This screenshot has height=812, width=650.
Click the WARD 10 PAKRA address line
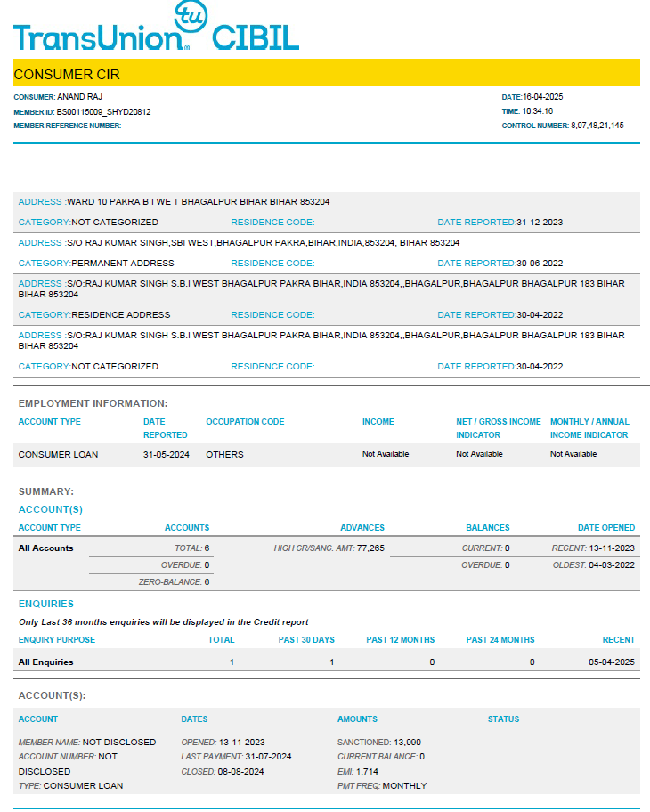click(198, 202)
